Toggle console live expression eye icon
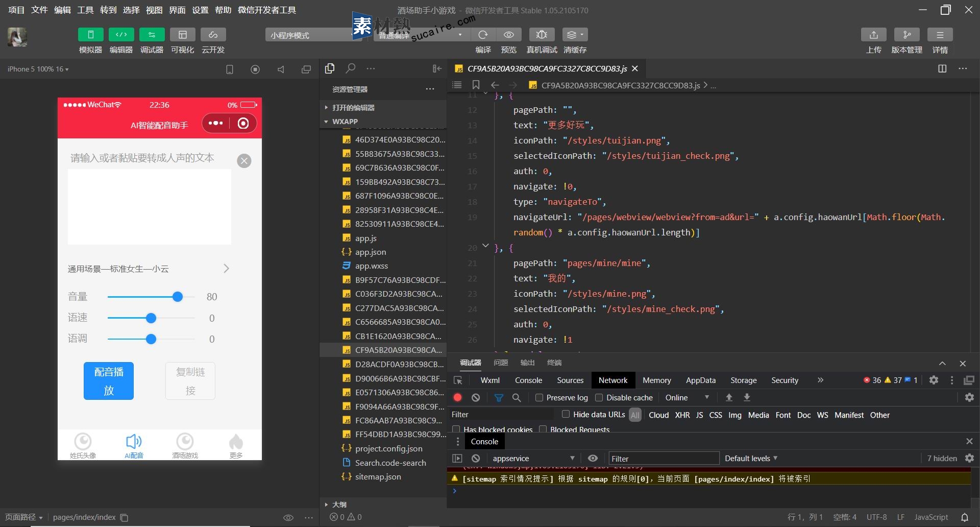Viewport: 980px width, 527px height. 593,458
